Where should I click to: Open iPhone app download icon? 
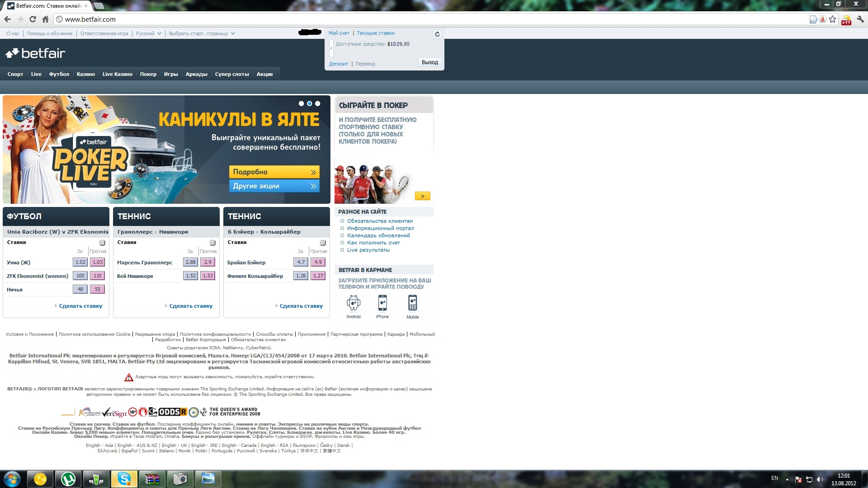tap(382, 307)
